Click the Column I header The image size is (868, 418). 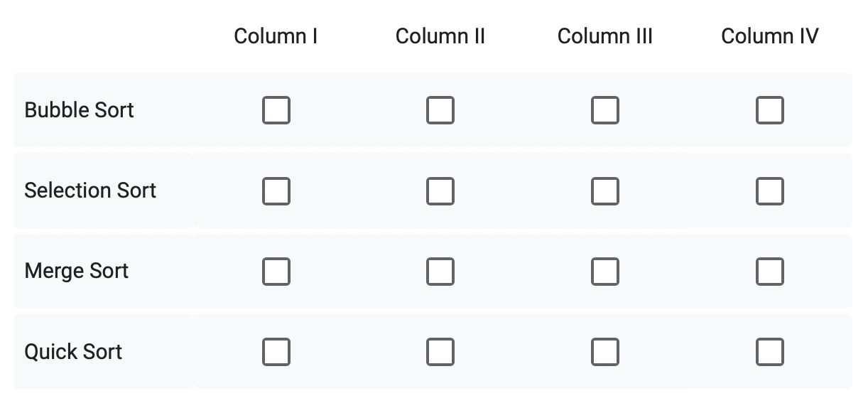(276, 36)
